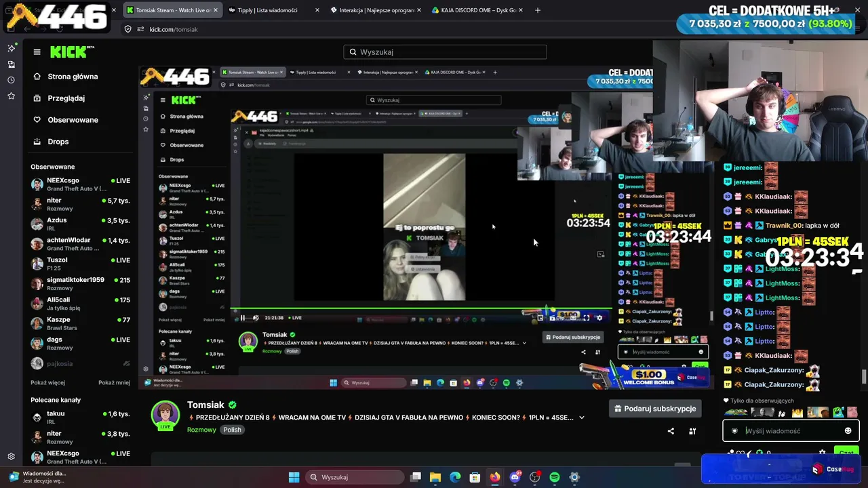Open niter in Polecane kanały
Screen dimensions: 868x488
[x=80, y=437]
